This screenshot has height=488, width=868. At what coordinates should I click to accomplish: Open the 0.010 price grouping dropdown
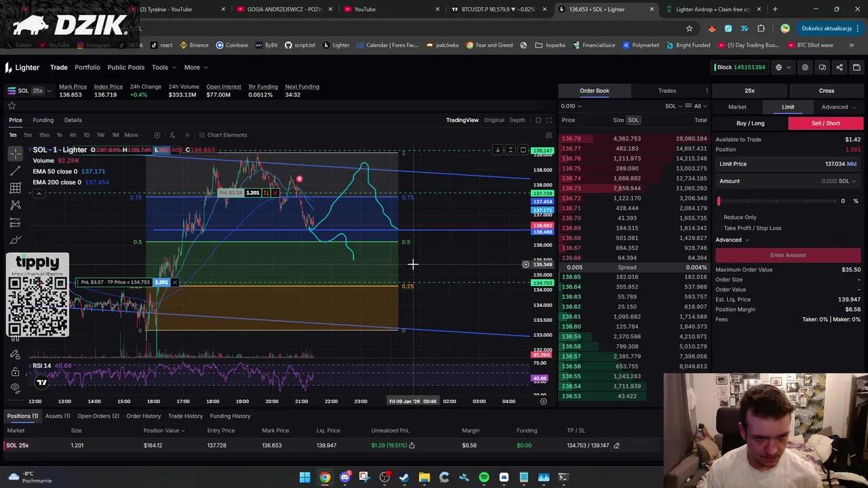(x=571, y=106)
